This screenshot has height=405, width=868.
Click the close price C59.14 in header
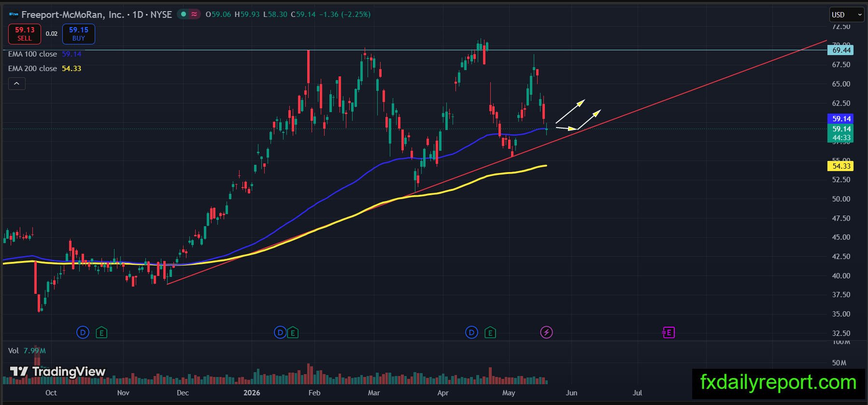click(x=303, y=14)
